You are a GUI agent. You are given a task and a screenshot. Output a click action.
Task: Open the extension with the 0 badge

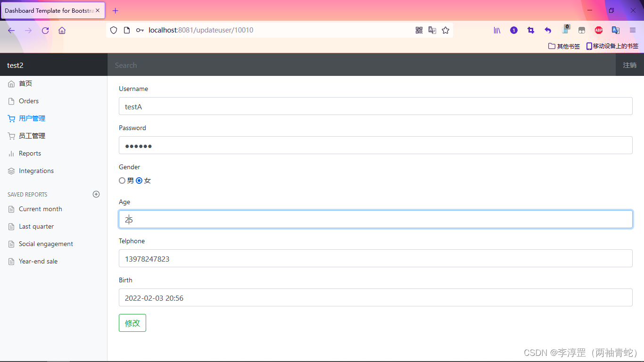tap(565, 29)
